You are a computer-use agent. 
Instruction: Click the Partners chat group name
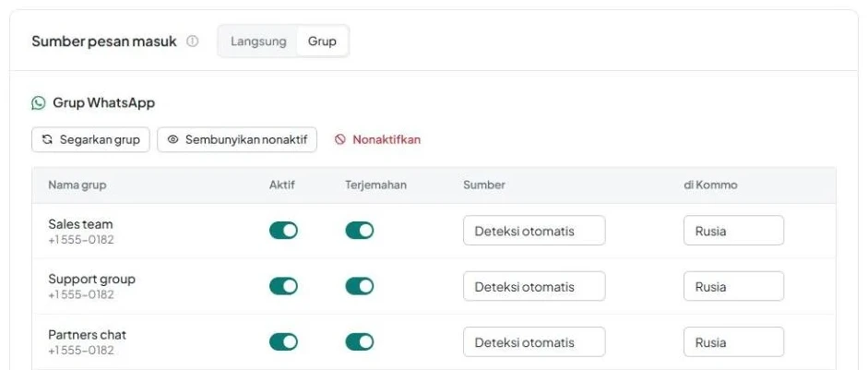click(87, 335)
